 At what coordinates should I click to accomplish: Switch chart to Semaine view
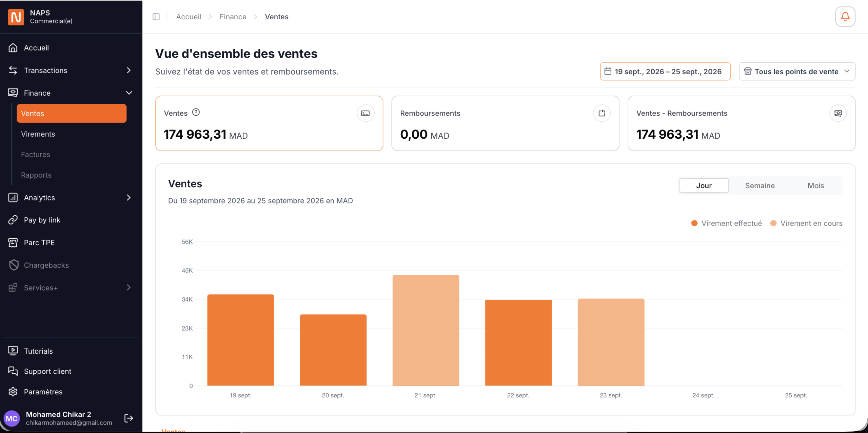[760, 185]
